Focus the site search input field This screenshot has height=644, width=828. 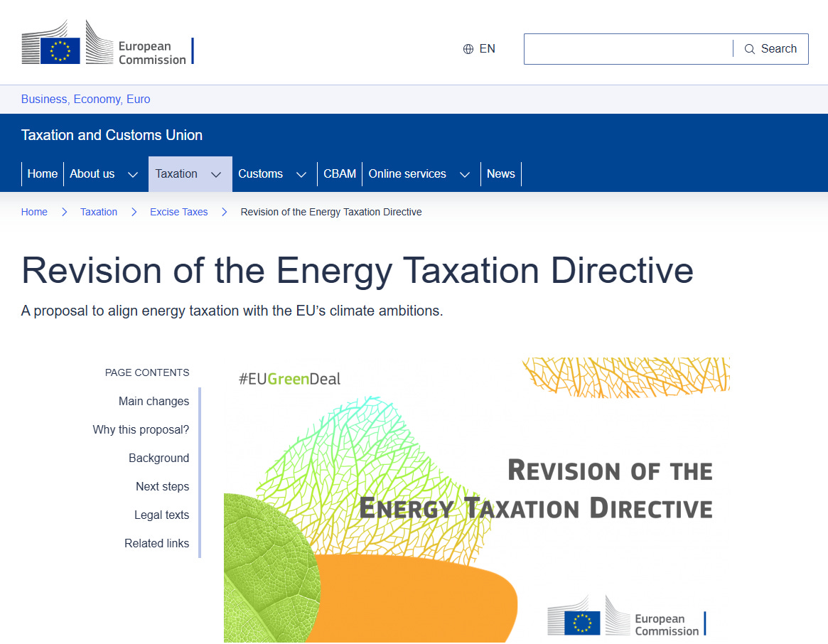click(628, 49)
